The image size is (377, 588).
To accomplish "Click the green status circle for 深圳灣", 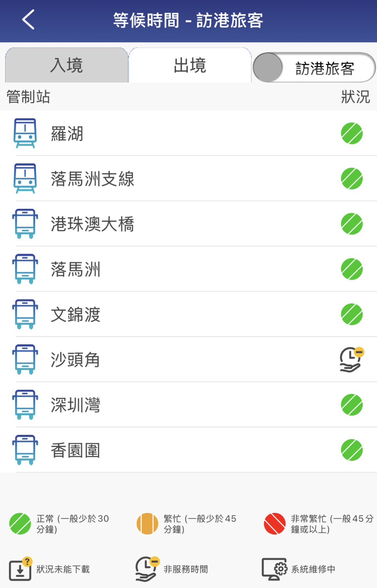I will click(352, 405).
